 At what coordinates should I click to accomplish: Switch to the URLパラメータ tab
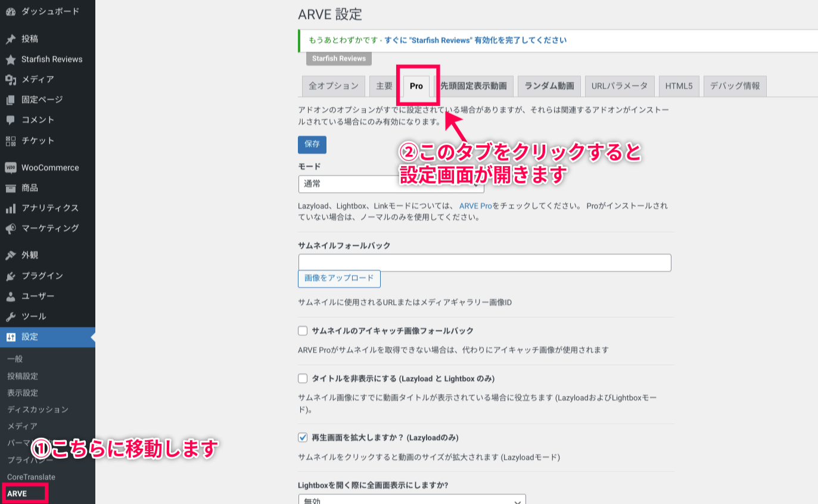pos(620,86)
